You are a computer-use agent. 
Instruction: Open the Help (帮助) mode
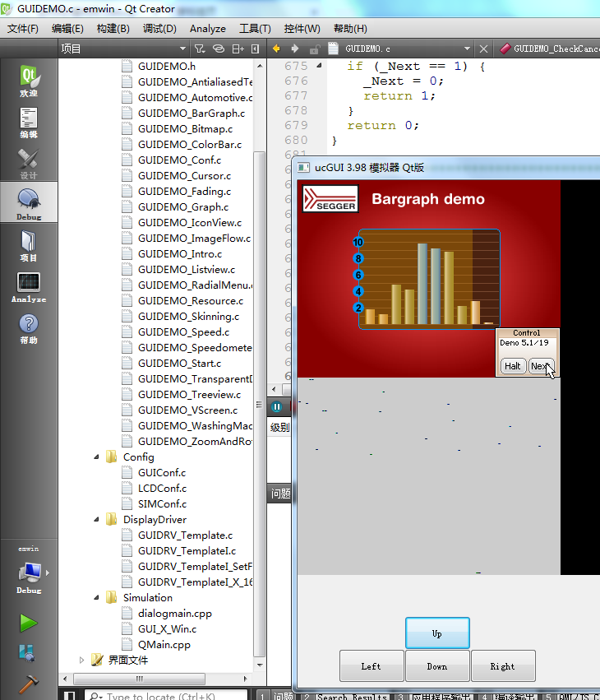(29, 328)
